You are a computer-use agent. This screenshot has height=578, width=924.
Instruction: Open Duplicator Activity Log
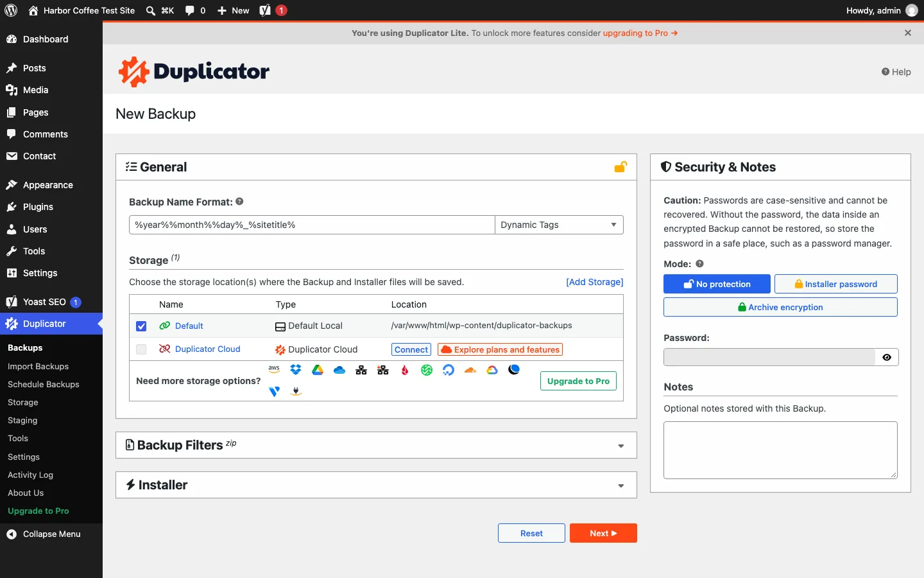pos(30,475)
